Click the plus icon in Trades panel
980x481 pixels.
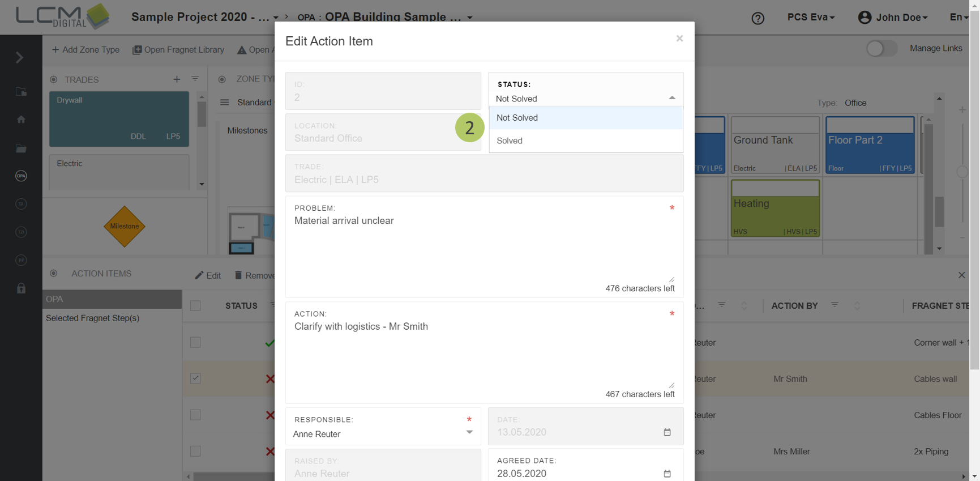[177, 79]
